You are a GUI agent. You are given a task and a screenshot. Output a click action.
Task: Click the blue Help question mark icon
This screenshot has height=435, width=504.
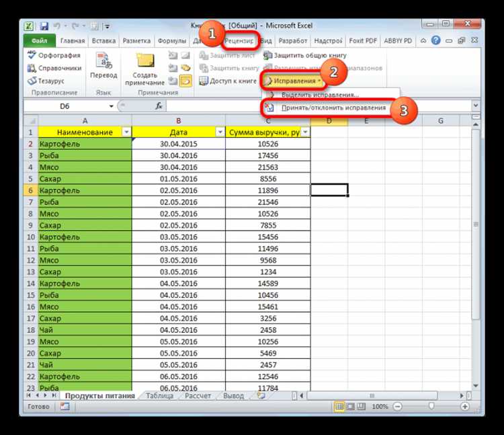click(435, 40)
